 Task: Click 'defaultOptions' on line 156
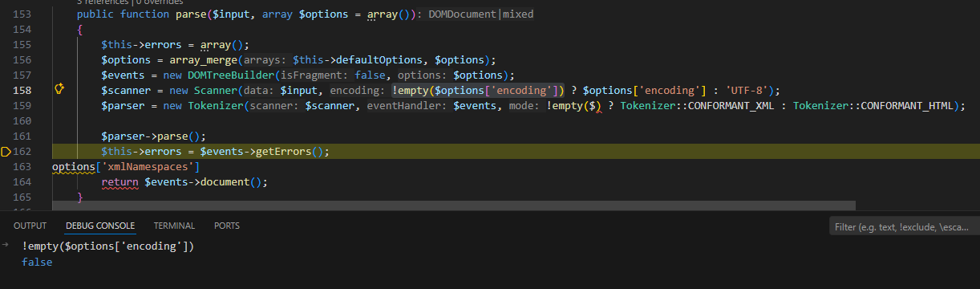(379, 60)
